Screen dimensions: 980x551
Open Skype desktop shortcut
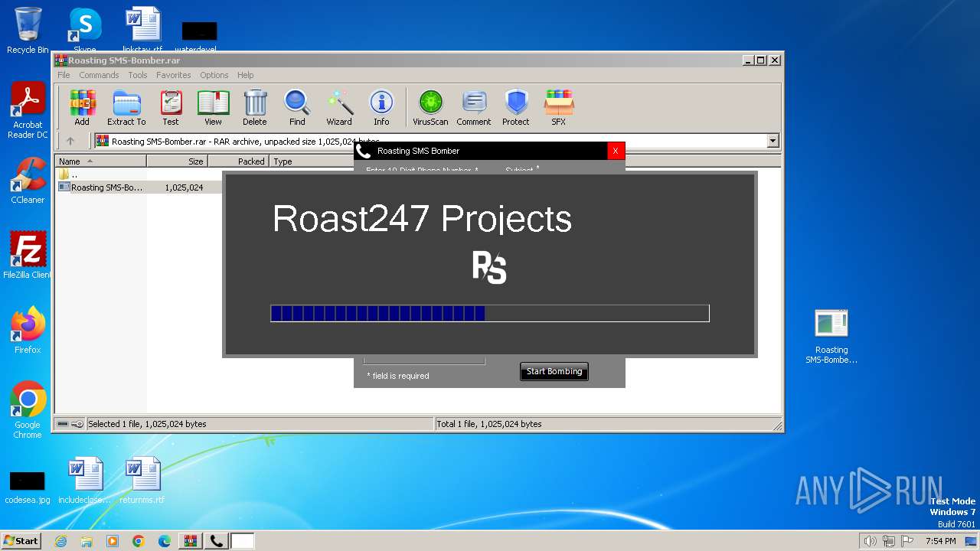coord(84,29)
